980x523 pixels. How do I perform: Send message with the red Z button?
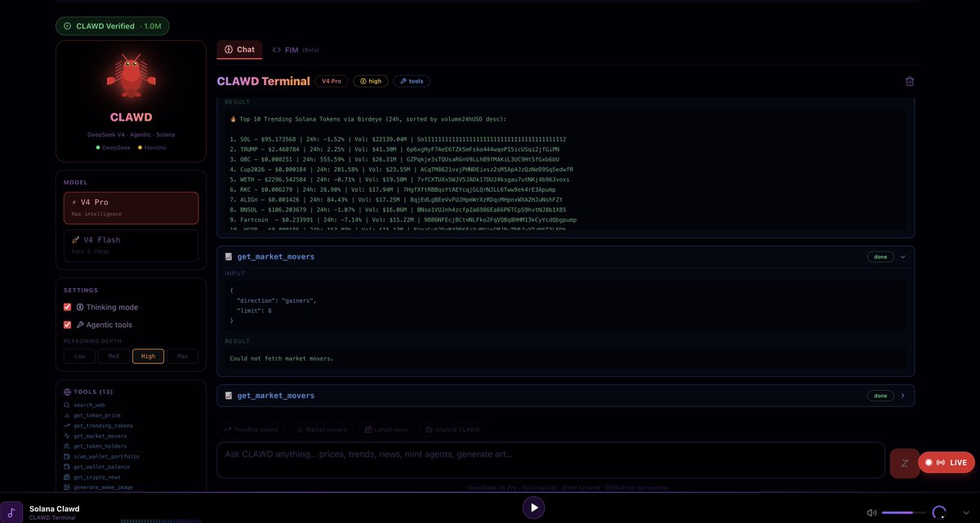pyautogui.click(x=904, y=463)
